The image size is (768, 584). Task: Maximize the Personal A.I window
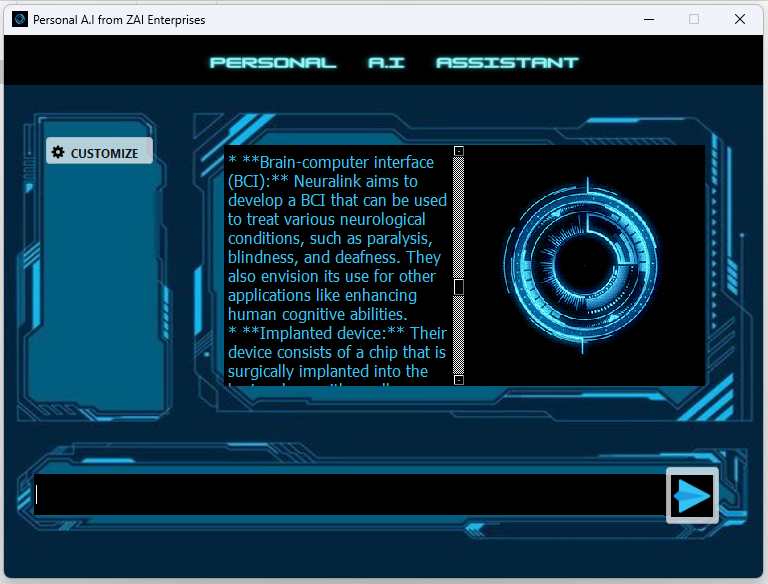[x=694, y=20]
